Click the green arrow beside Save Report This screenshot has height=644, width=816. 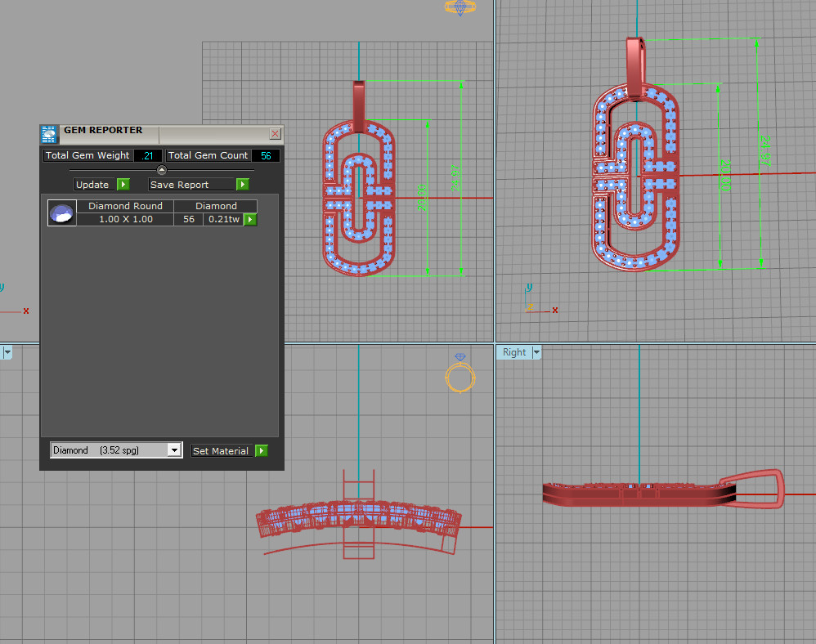(243, 185)
